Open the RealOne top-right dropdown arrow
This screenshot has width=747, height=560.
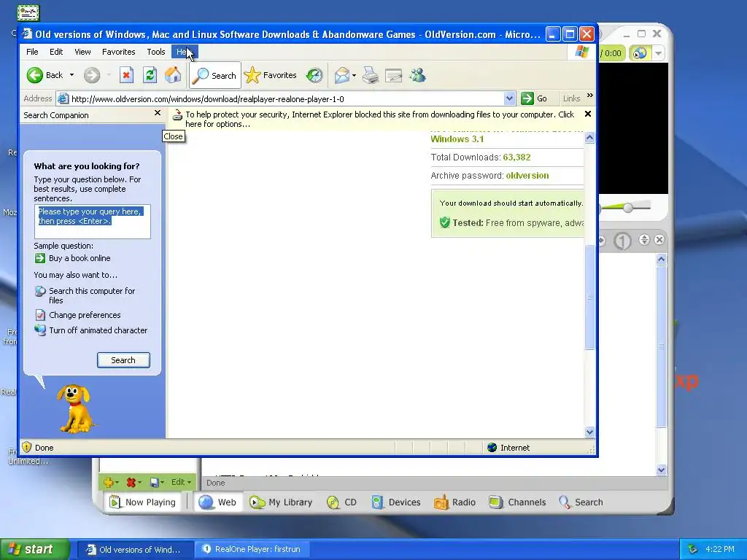tap(658, 52)
